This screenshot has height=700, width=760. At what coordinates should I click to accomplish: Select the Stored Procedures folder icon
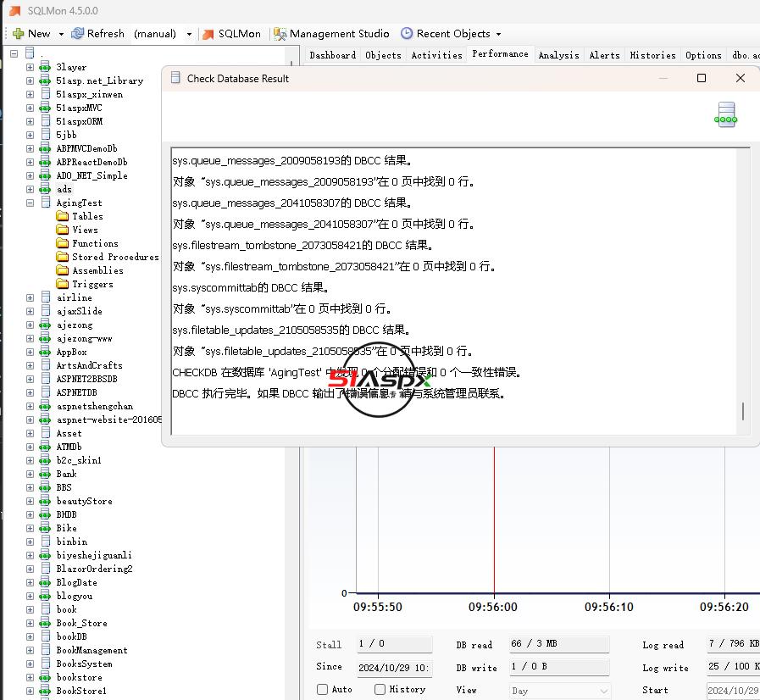(63, 257)
